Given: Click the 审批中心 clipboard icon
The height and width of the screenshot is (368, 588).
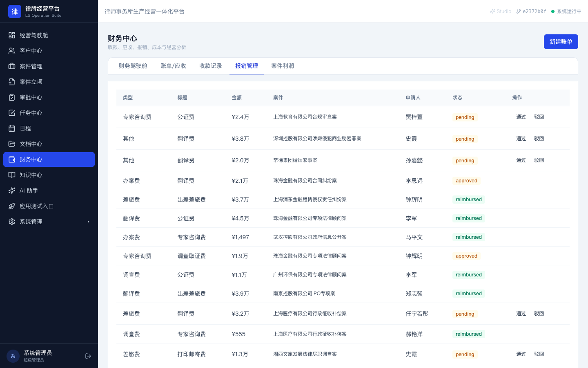Looking at the screenshot, I should (12, 97).
